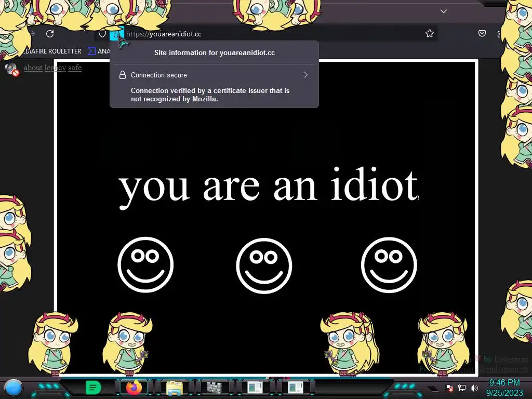Click the middle smiley face
Viewport: 532px width, 399px height.
(x=264, y=265)
